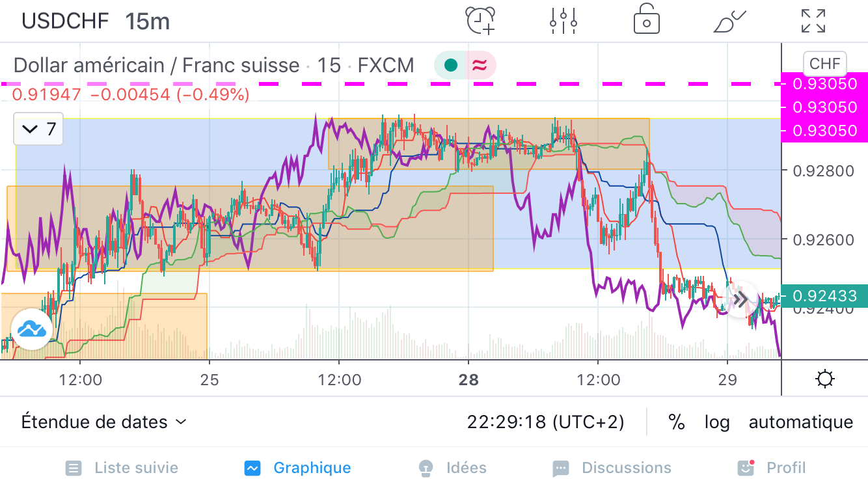Click the 22:29:18 (UTC+2) time zone
Viewport: 868px width, 488px height.
[545, 422]
